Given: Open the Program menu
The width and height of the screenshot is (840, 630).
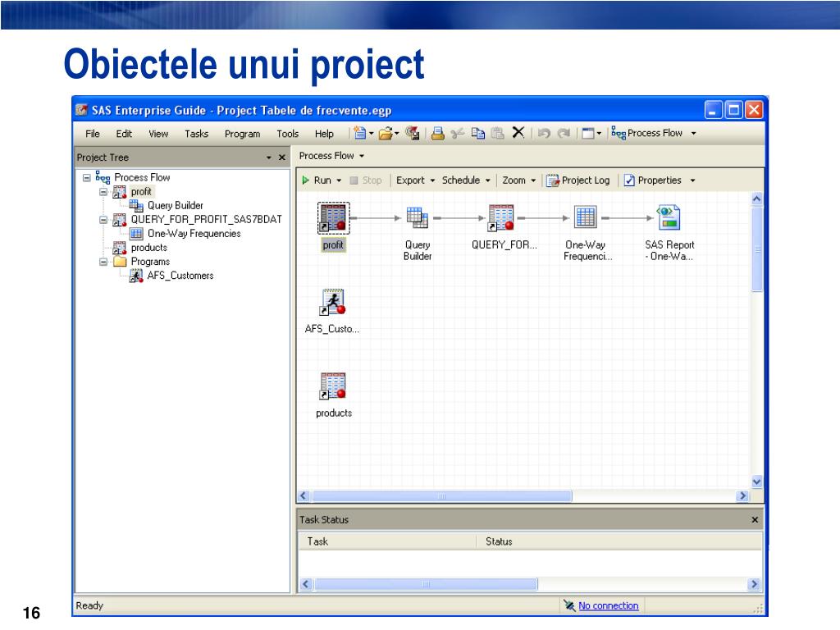Looking at the screenshot, I should click(x=242, y=134).
